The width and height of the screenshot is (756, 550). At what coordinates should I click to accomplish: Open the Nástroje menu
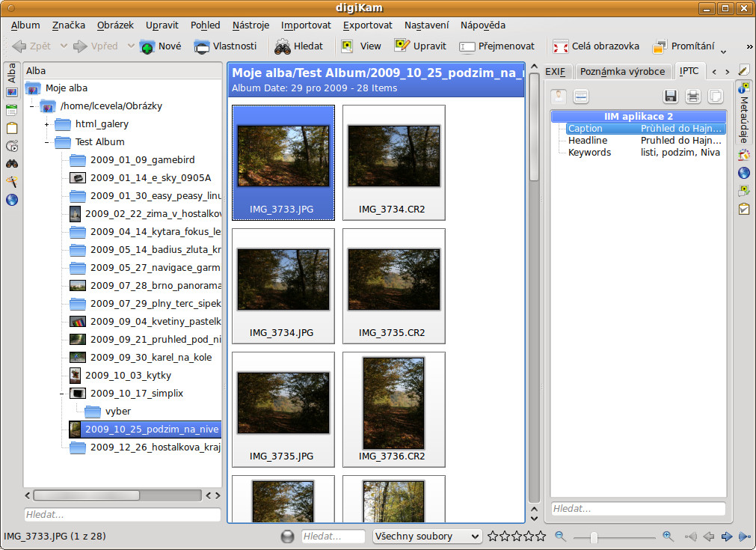click(251, 25)
